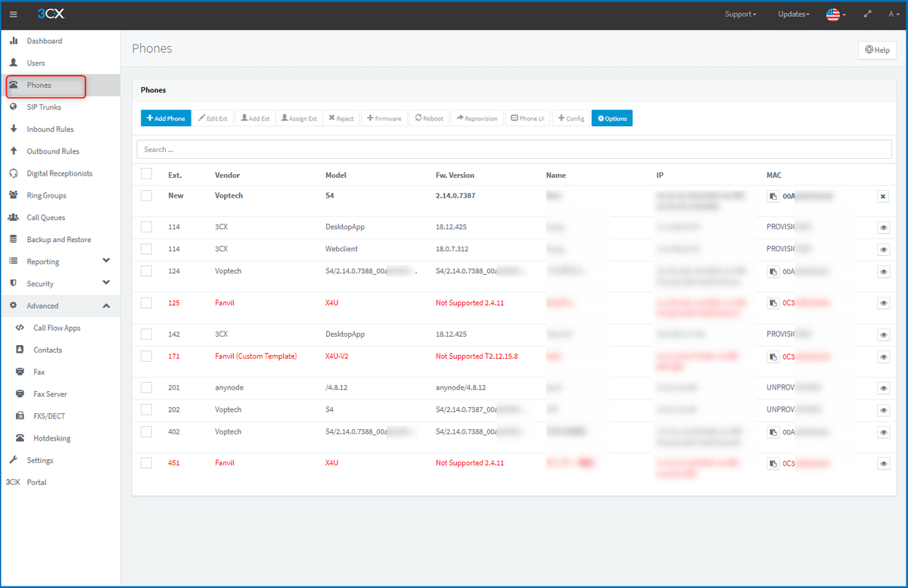The image size is (908, 588).
Task: View details of extension 451 phone
Action: pyautogui.click(x=883, y=463)
